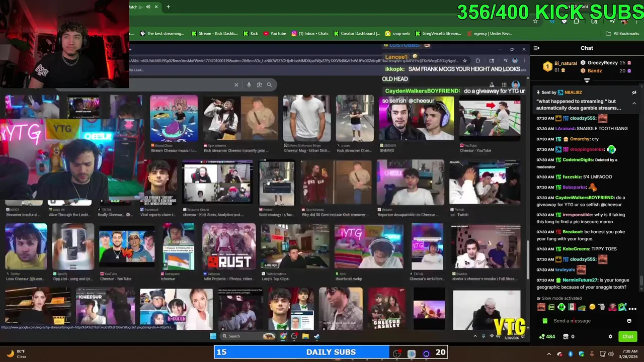This screenshot has height=362, width=644.
Task: Click the microphone tray icon
Action: click(592, 354)
